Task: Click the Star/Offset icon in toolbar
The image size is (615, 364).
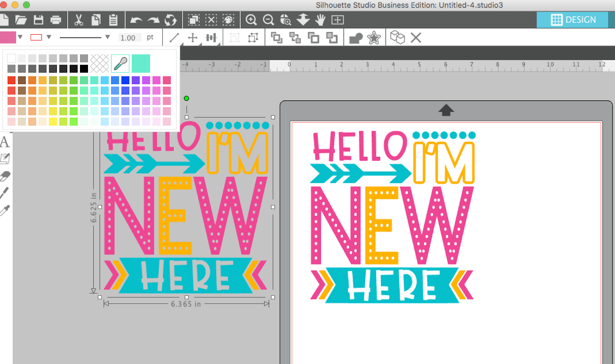Action: click(x=374, y=37)
